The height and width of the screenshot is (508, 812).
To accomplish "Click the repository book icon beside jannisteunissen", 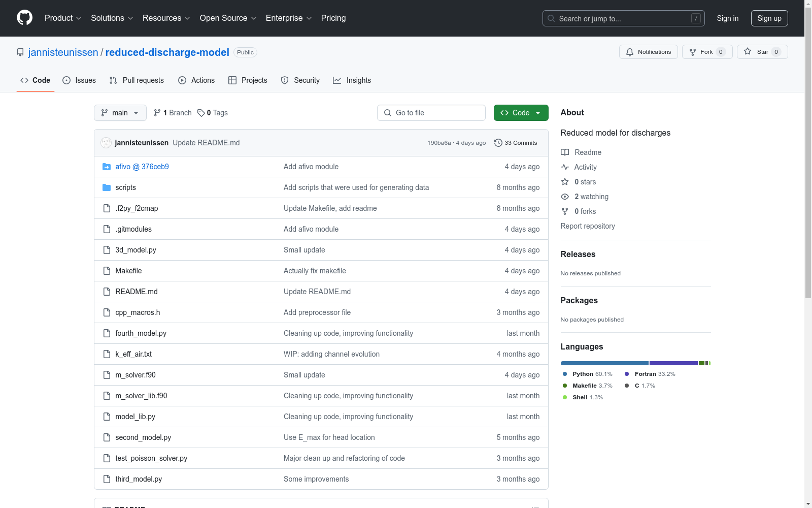I will pyautogui.click(x=20, y=52).
